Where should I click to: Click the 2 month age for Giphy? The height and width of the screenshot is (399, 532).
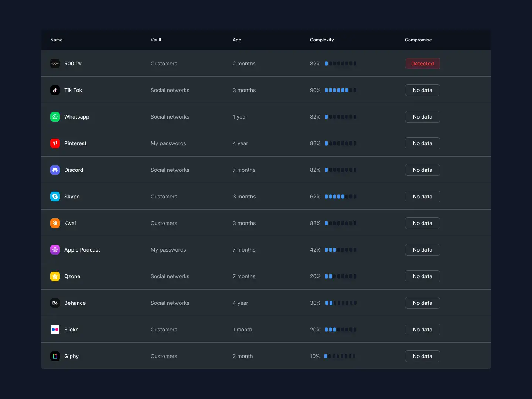[x=243, y=356]
